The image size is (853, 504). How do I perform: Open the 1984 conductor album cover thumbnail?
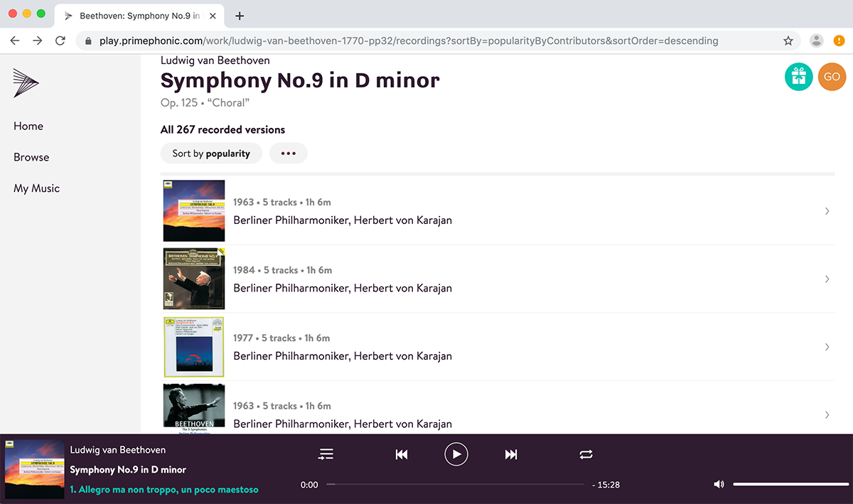194,279
